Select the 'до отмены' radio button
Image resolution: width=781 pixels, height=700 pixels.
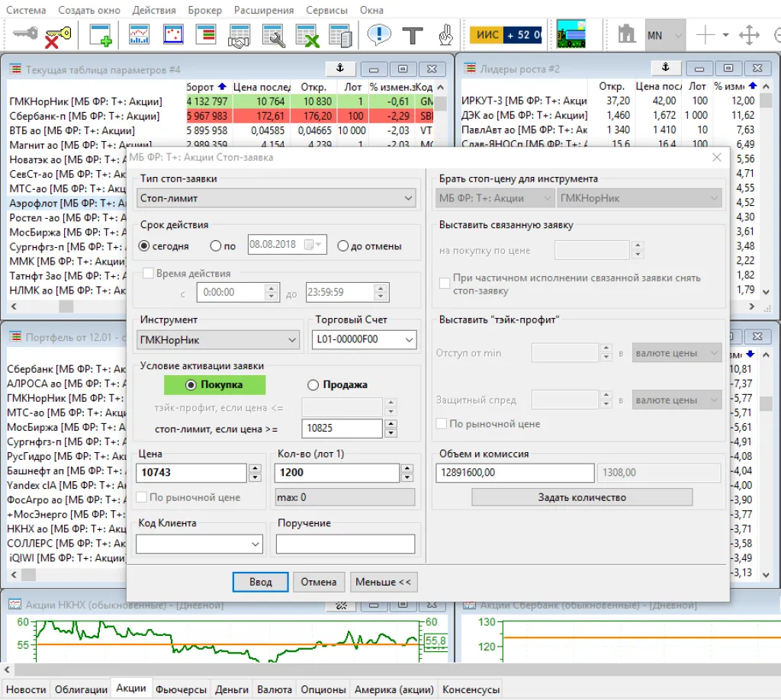[342, 246]
